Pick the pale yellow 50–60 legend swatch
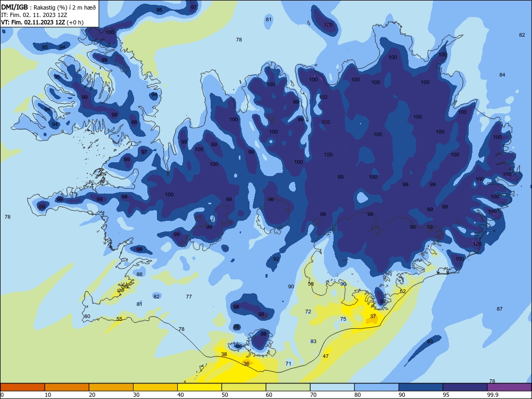Screen dimensions: 532x399 click(x=244, y=387)
